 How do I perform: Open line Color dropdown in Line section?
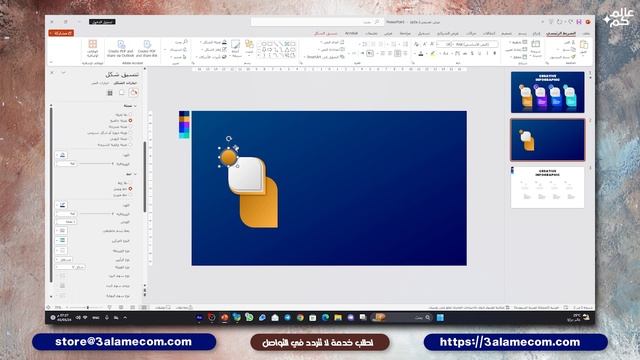[62, 205]
